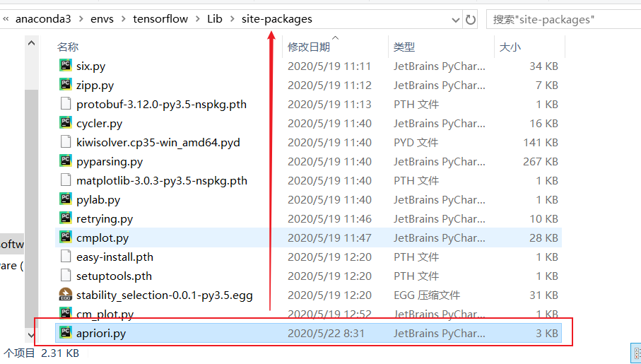Click the stability_selection egg archive icon

click(66, 295)
